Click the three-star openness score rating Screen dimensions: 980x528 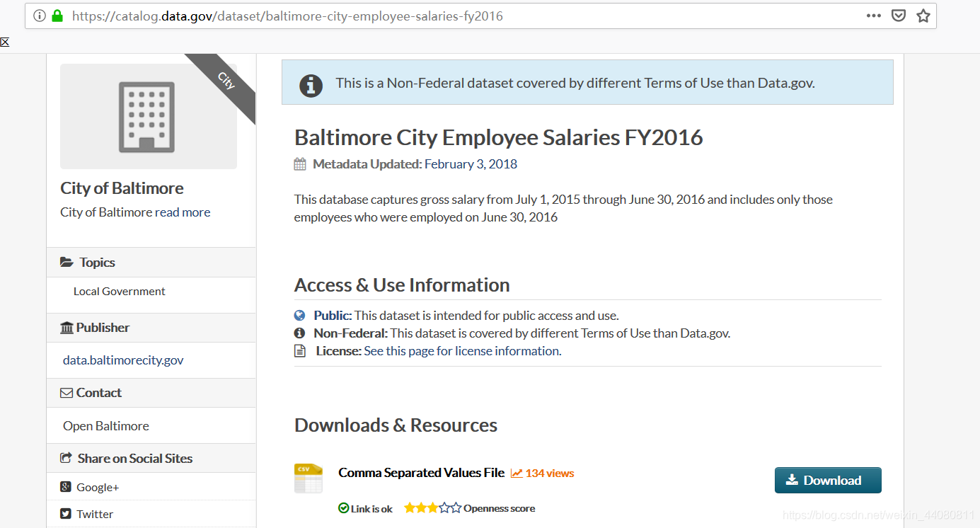tap(432, 507)
